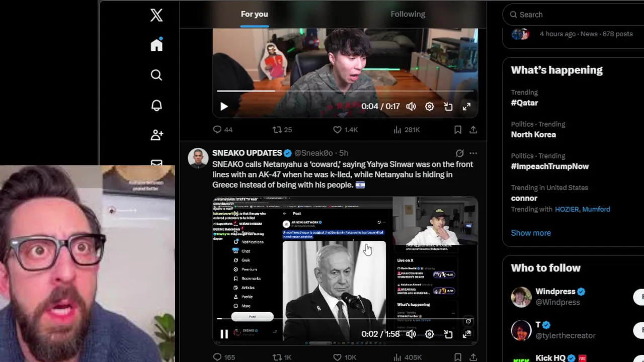Open Notifications bell icon
Screen dimensions: 644x362
[x=156, y=105]
